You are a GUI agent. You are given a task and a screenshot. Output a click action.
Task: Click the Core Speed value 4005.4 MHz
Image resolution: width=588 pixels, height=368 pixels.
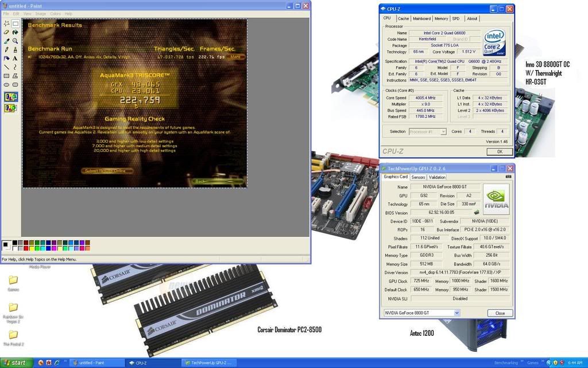point(425,98)
